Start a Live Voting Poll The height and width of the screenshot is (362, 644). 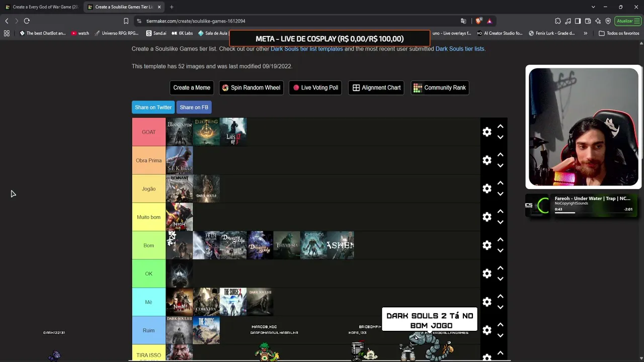coord(315,87)
